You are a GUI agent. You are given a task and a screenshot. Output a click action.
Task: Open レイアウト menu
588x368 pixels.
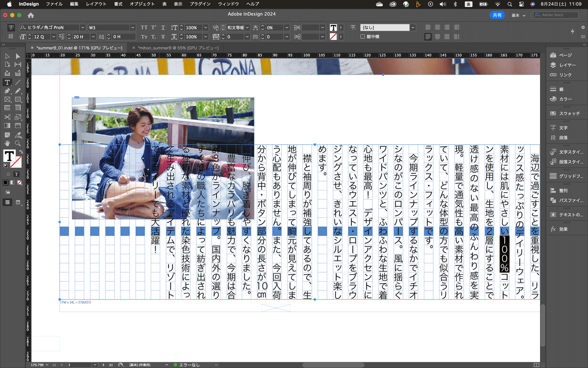point(96,4)
